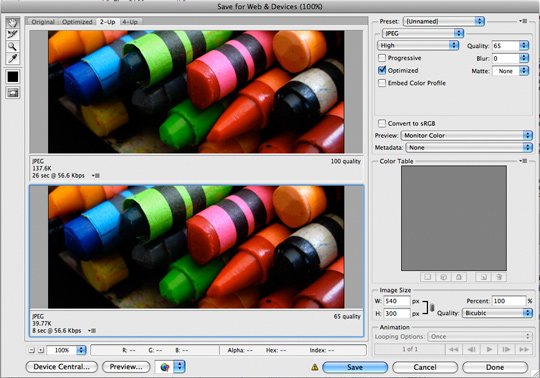Image resolution: width=540 pixels, height=378 pixels.
Task: Click the delete color trash icon
Action: 499,277
